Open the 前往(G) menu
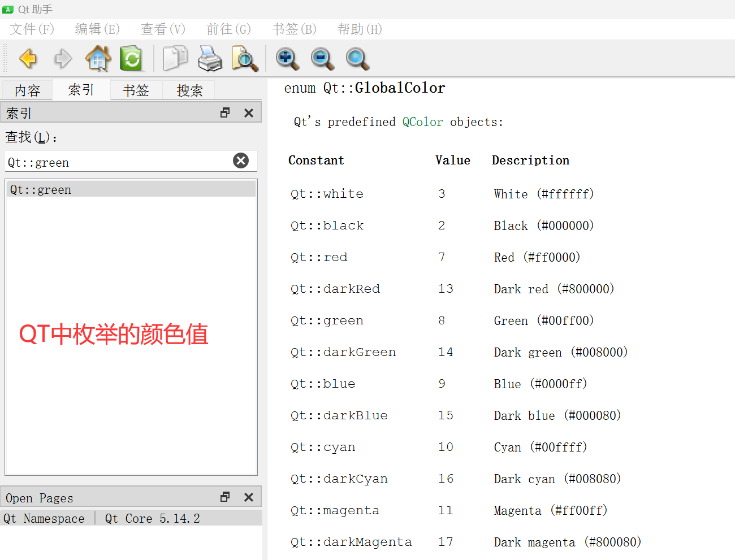Image resolution: width=735 pixels, height=560 pixels. 229,29
